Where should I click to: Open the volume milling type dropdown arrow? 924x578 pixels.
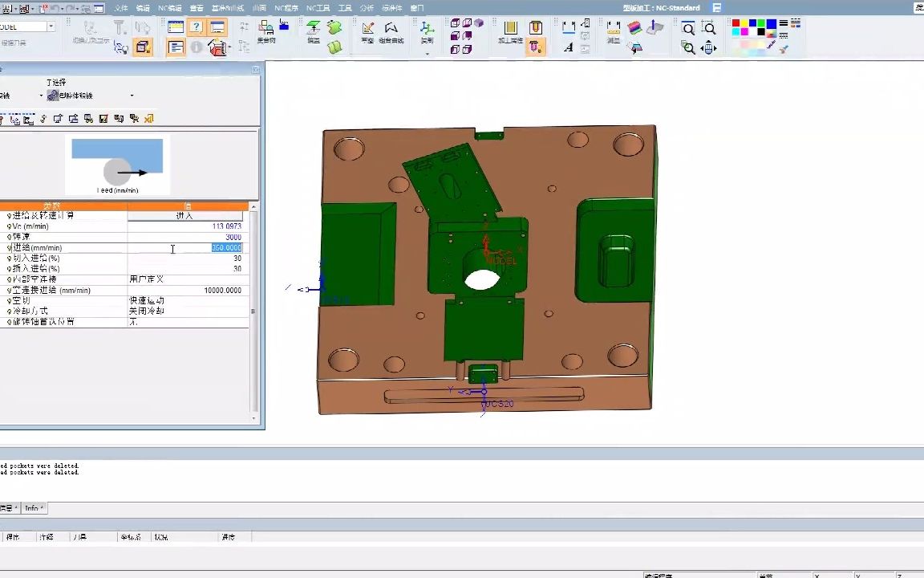(132, 96)
